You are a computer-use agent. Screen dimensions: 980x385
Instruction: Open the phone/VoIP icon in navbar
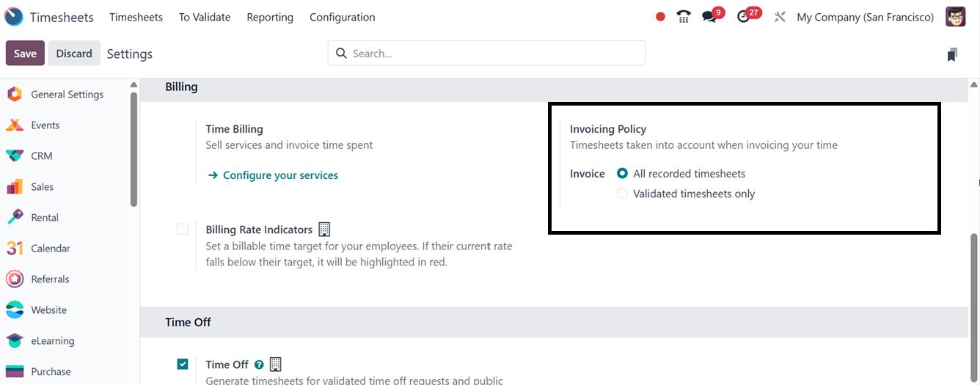click(684, 17)
